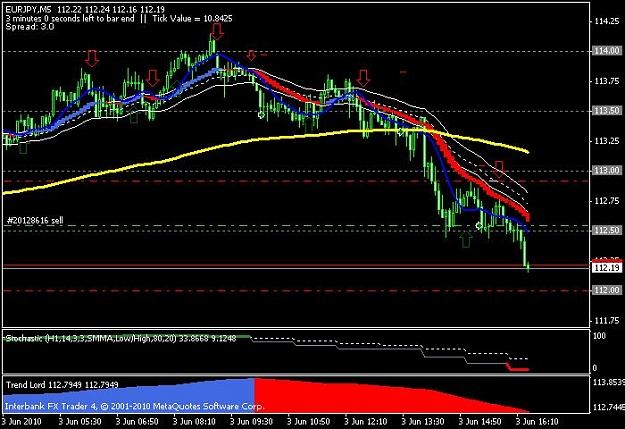Select the white circle marker where the yellow line peaks
This screenshot has height=429, width=625.
pyautogui.click(x=401, y=130)
